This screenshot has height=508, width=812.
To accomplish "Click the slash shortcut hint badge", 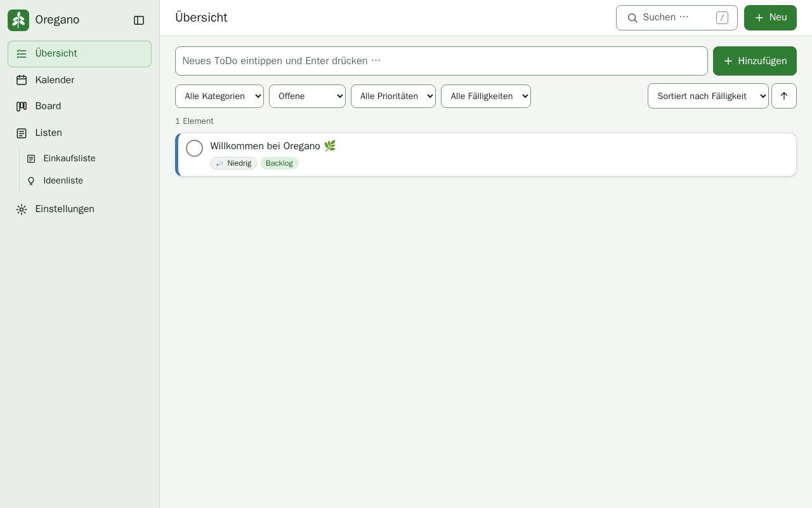I will (x=722, y=18).
